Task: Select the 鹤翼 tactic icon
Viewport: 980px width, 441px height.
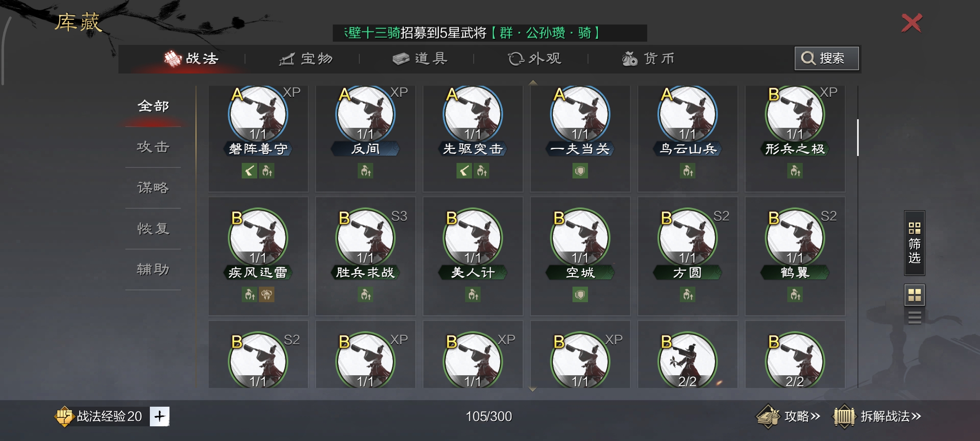Action: [x=795, y=238]
